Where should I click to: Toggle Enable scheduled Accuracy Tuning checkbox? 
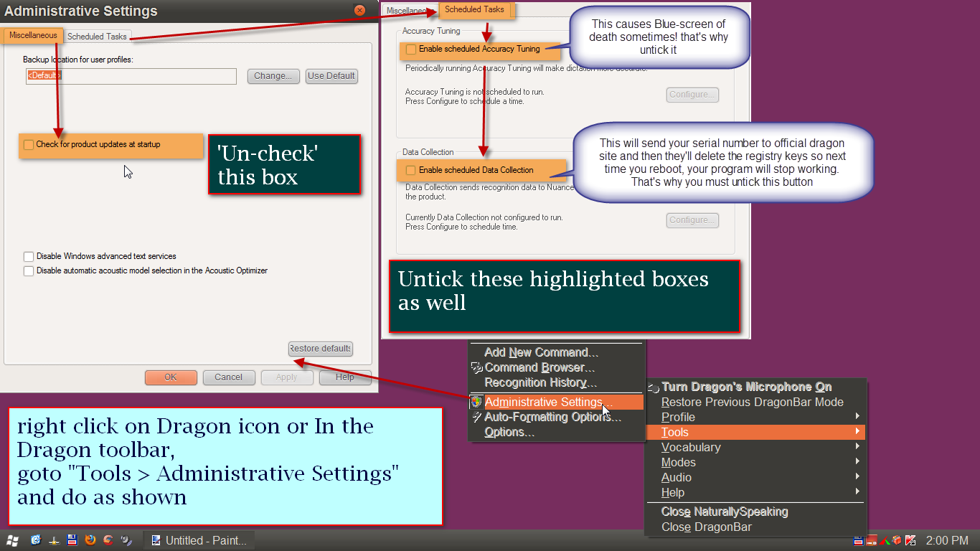tap(410, 49)
